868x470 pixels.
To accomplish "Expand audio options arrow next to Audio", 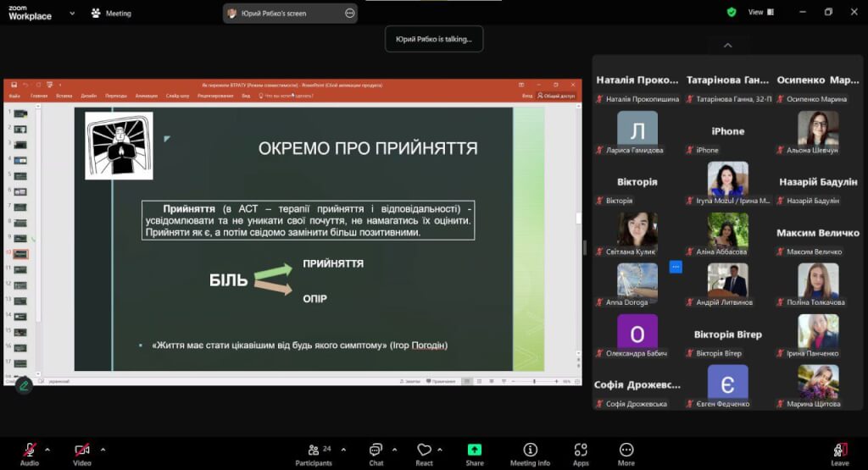I will (x=47, y=449).
